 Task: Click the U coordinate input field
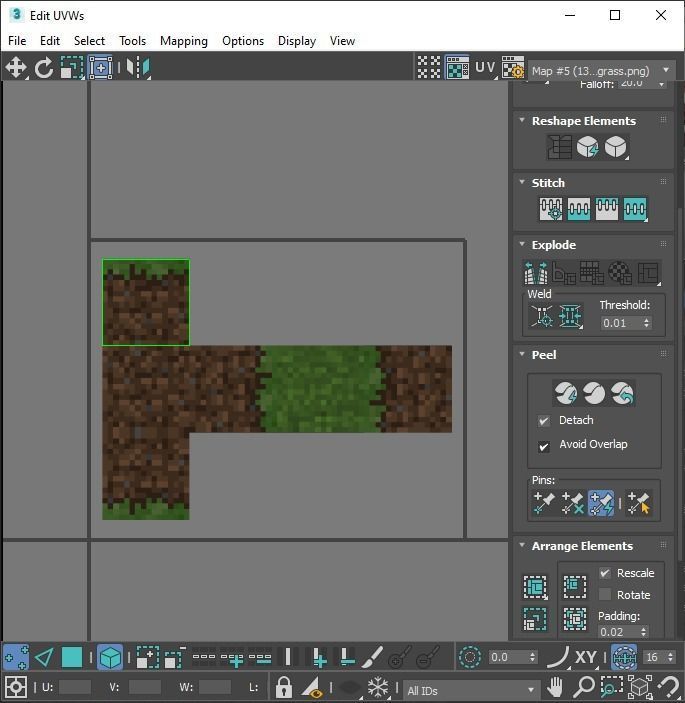click(x=74, y=687)
